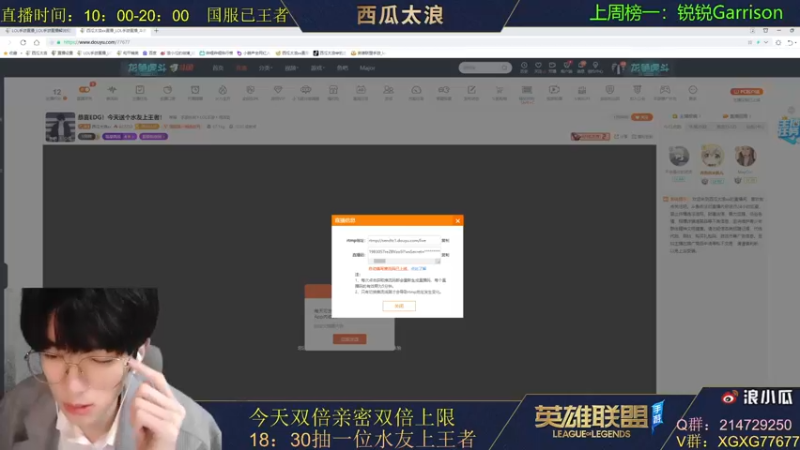Click the horizontal scrollbar under the stream key
Image resolution: width=800 pixels, height=450 pixels.
404,261
